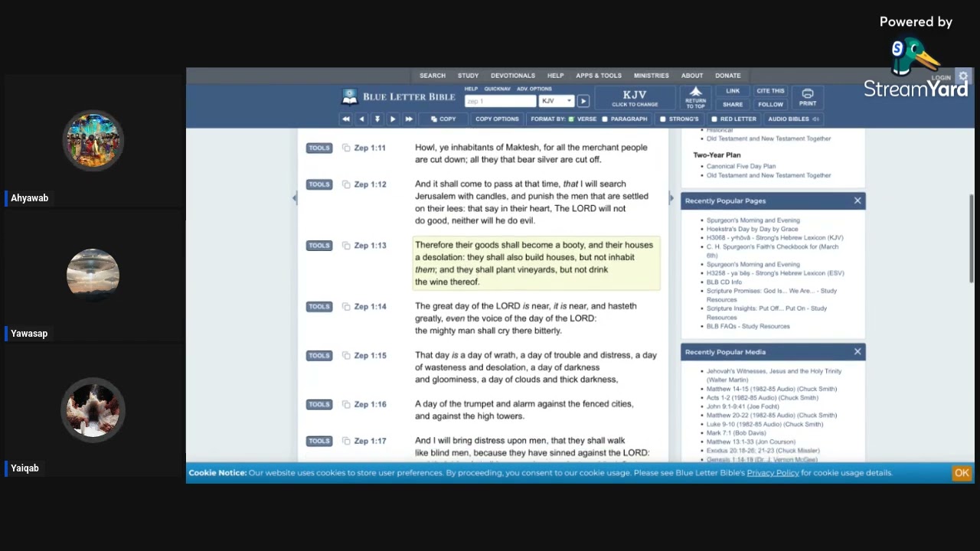The image size is (980, 551).
Task: Open the Help menu in top bar
Action: (x=556, y=76)
